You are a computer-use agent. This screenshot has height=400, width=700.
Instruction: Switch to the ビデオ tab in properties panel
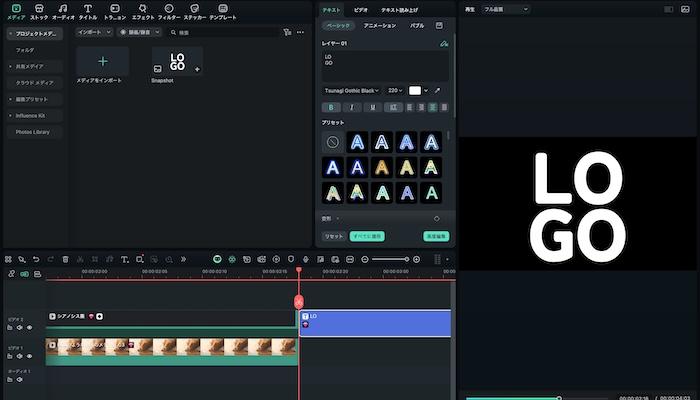(x=360, y=9)
